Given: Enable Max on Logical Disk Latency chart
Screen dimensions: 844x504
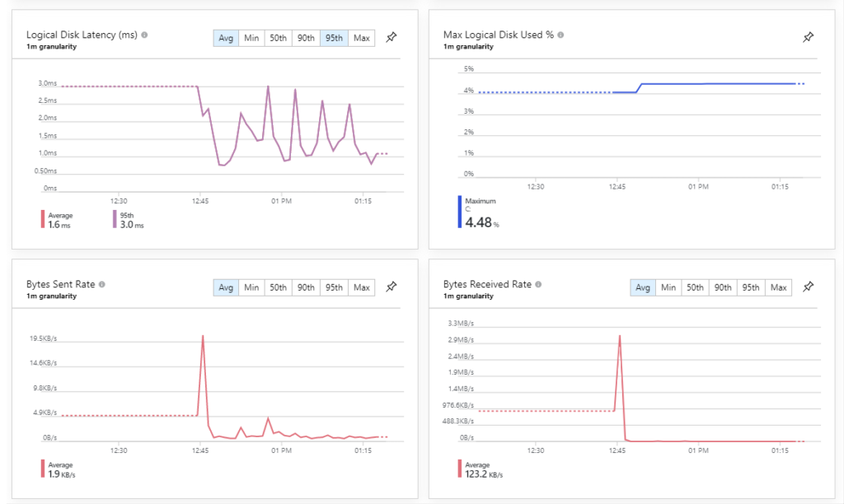Looking at the screenshot, I should tap(361, 38).
